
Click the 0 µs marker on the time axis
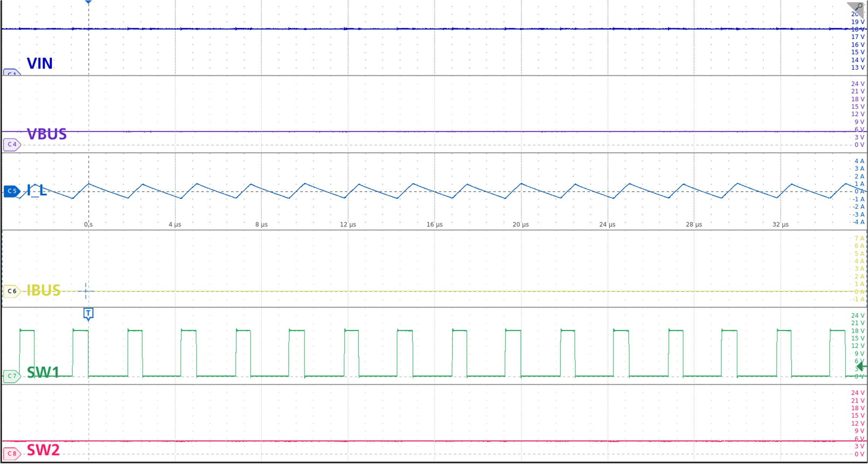click(x=88, y=225)
